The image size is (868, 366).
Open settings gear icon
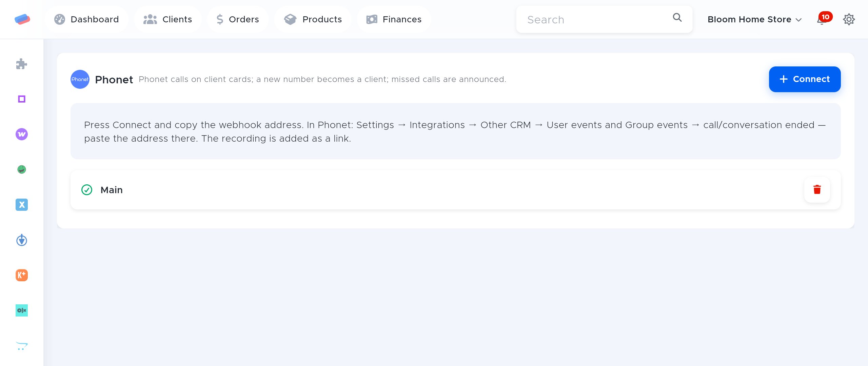(849, 19)
